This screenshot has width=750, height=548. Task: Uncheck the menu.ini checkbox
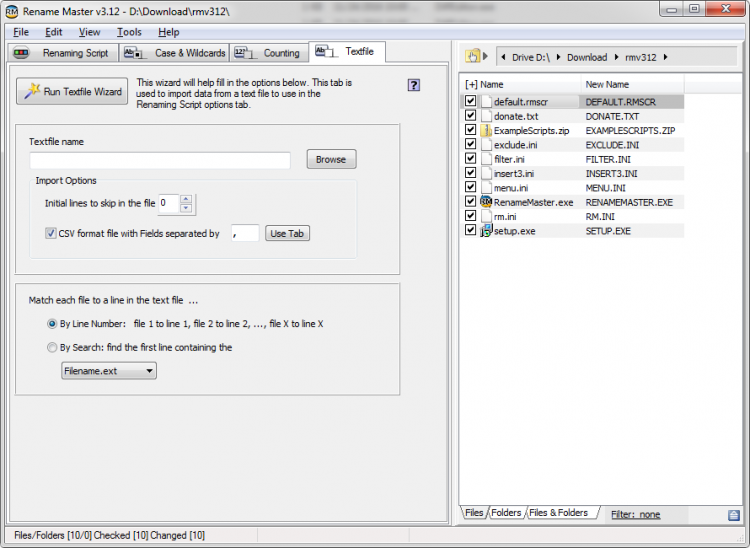pos(470,187)
